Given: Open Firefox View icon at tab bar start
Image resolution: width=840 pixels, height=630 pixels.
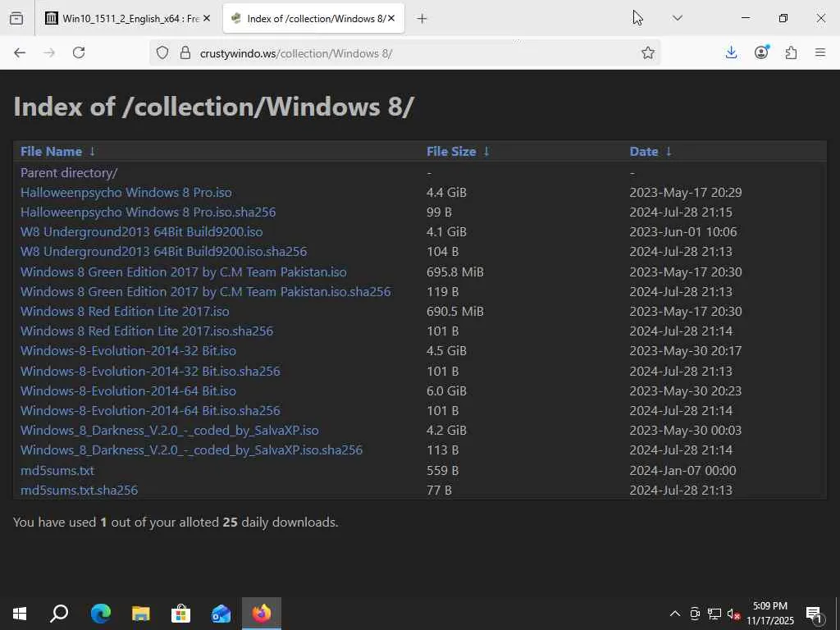Looking at the screenshot, I should (16, 18).
